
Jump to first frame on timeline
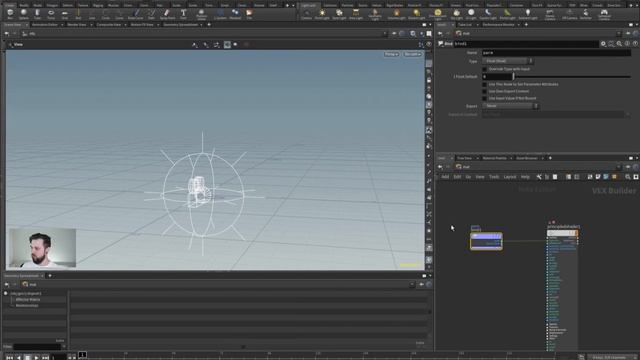(9, 358)
